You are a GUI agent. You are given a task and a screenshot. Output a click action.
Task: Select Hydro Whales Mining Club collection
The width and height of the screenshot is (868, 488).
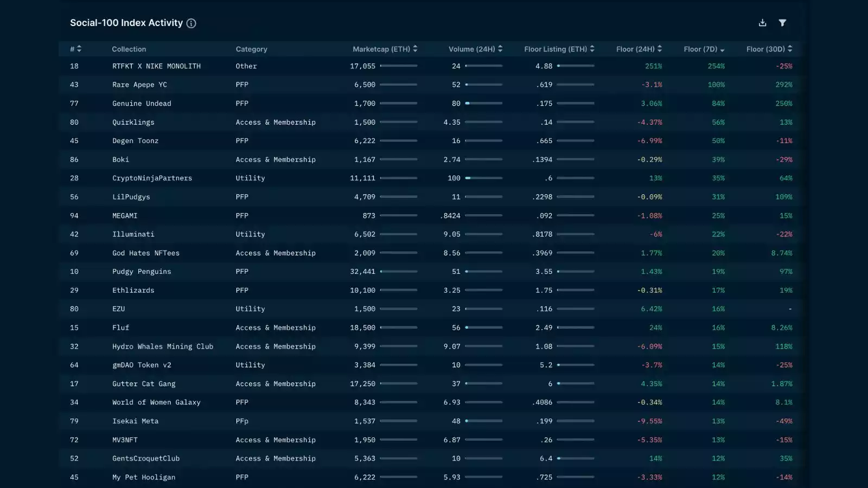coord(163,346)
